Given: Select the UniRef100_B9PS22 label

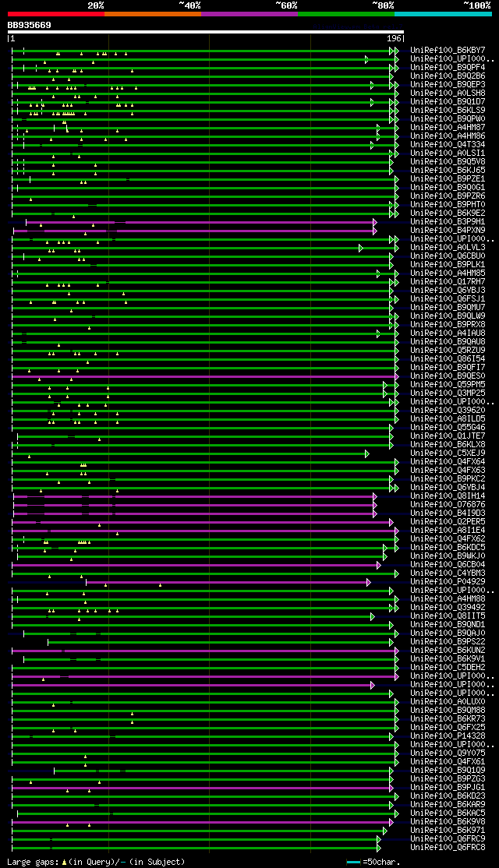Looking at the screenshot, I should (448, 642).
